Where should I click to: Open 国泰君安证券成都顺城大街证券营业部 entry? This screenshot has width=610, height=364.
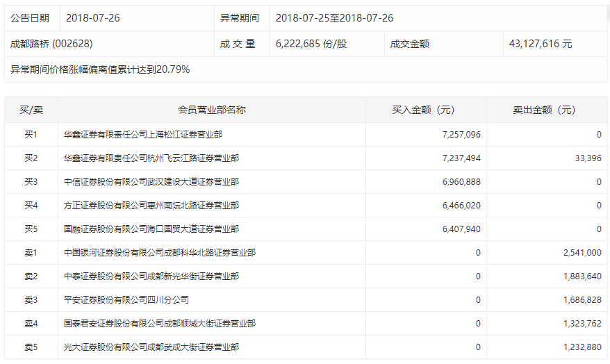(x=160, y=324)
